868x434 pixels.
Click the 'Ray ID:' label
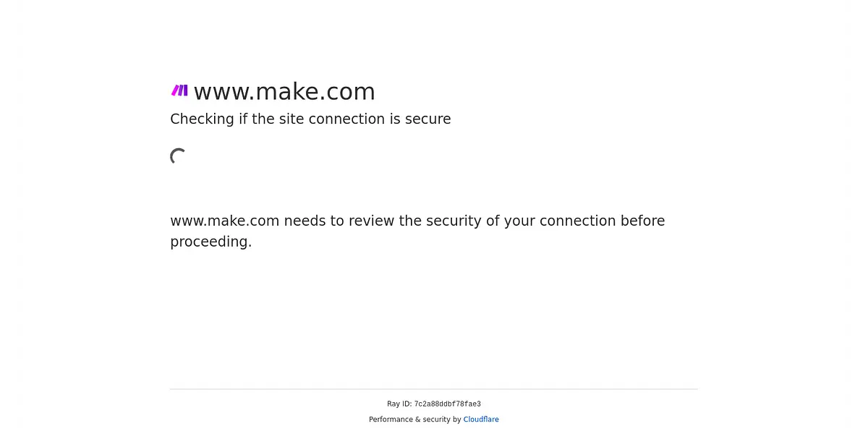(x=399, y=404)
